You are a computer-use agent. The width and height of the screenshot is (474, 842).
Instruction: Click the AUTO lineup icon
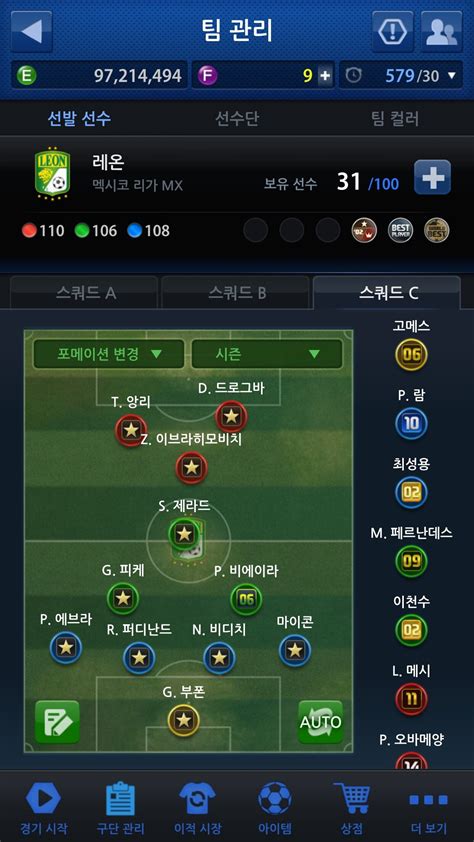click(320, 722)
